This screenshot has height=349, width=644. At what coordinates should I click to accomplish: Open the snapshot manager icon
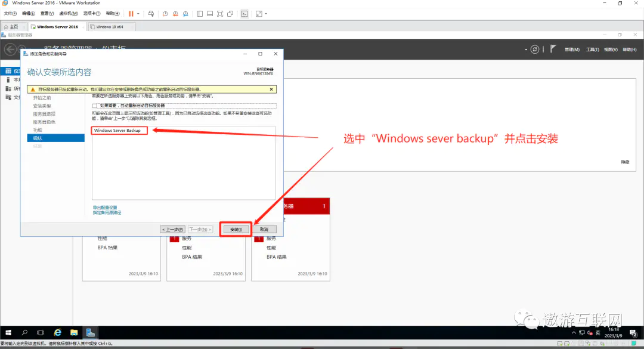click(185, 14)
